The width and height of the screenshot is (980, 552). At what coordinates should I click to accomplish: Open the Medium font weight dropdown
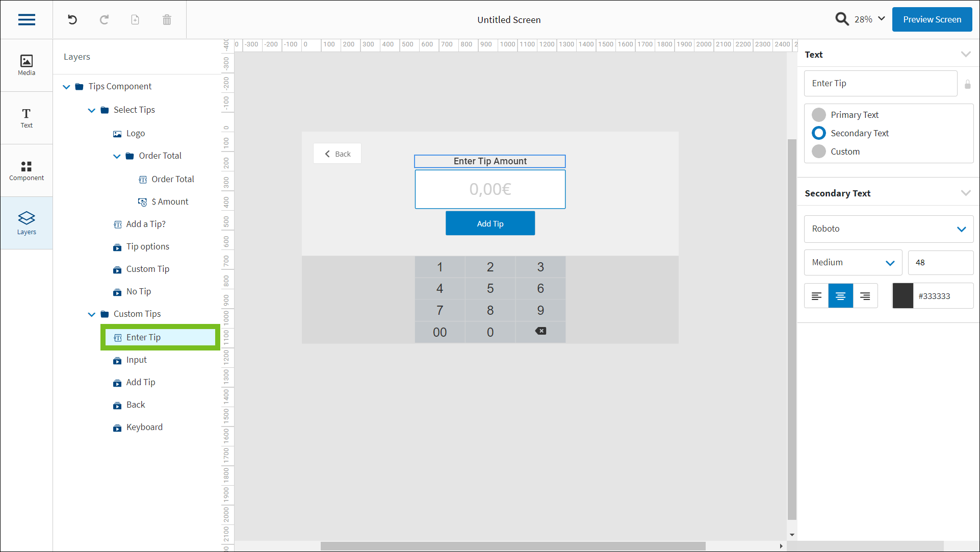point(853,263)
